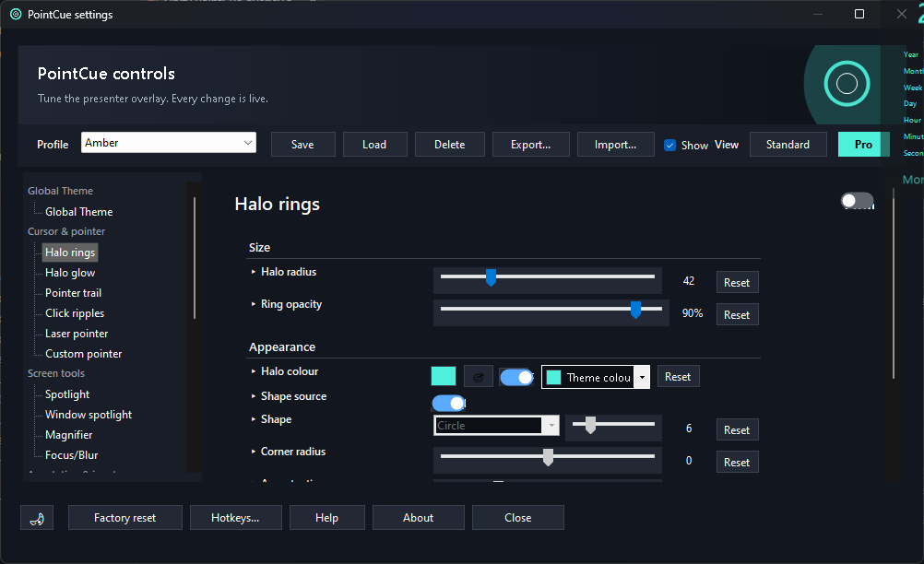Open Focus/Blur settings
The image size is (924, 564).
71,455
